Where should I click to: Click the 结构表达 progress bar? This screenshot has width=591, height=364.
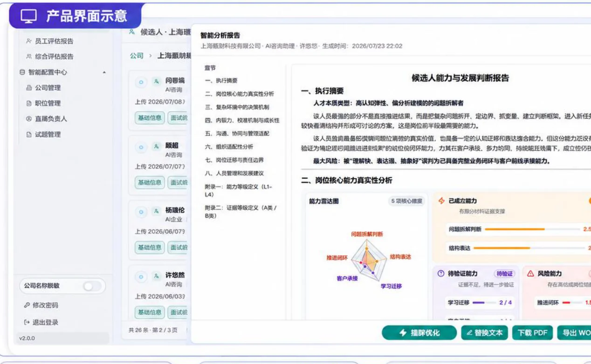pyautogui.click(x=529, y=248)
